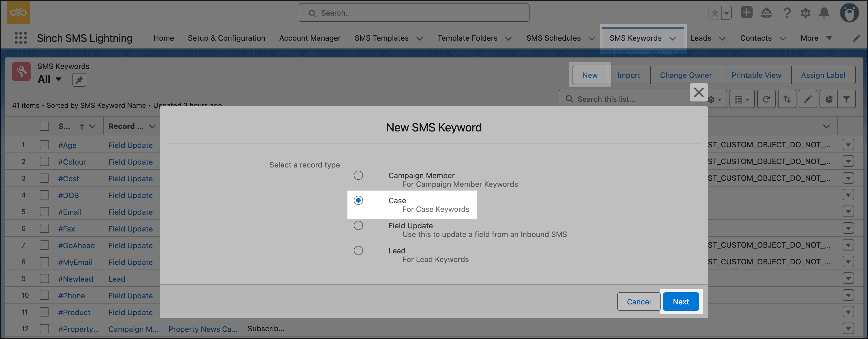The height and width of the screenshot is (339, 868).
Task: Expand the Contacts tab menu
Action: click(x=783, y=38)
